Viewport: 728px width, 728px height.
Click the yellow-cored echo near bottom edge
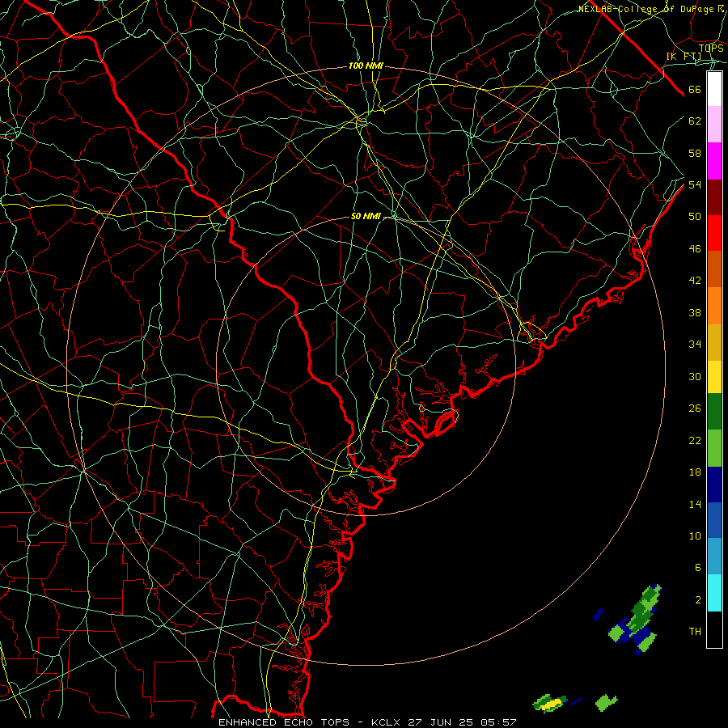coord(550,704)
